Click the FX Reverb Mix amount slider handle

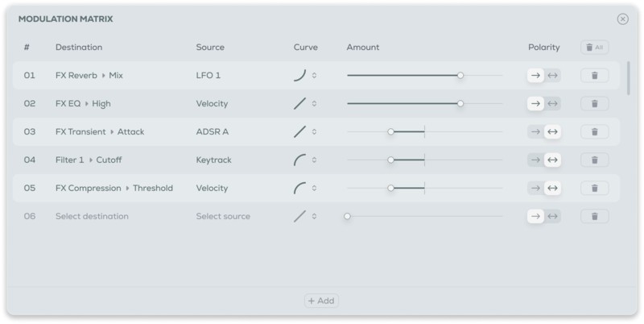click(460, 76)
